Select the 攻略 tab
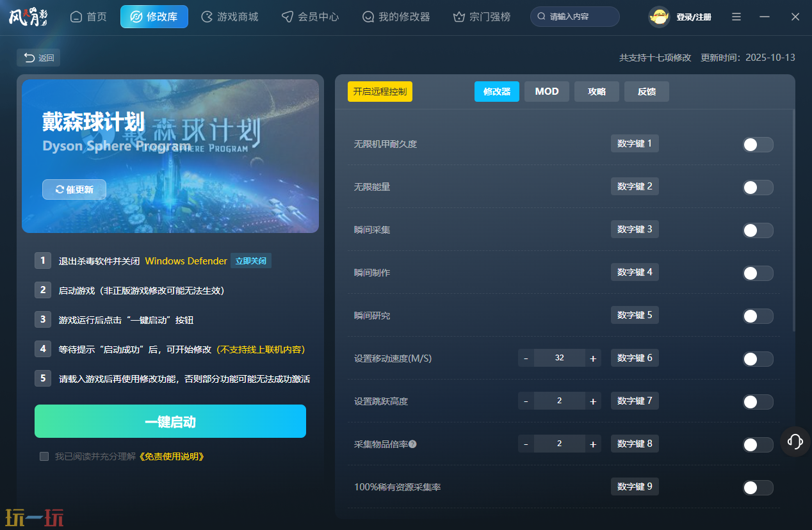 597,92
